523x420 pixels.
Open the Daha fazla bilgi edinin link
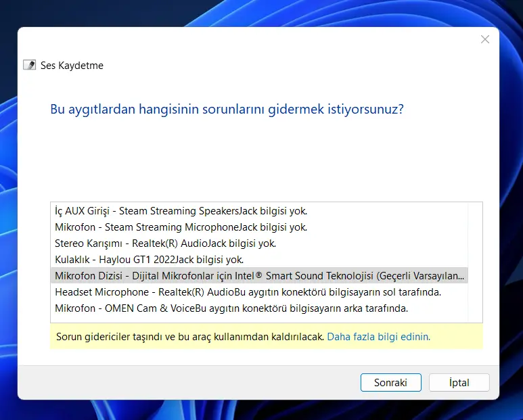379,337
